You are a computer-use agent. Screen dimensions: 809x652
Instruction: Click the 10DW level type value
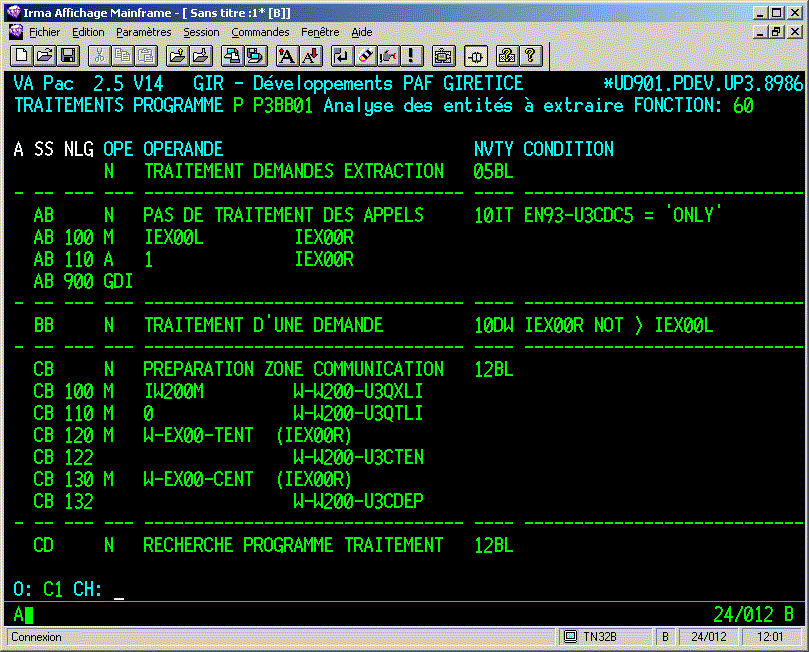(494, 325)
